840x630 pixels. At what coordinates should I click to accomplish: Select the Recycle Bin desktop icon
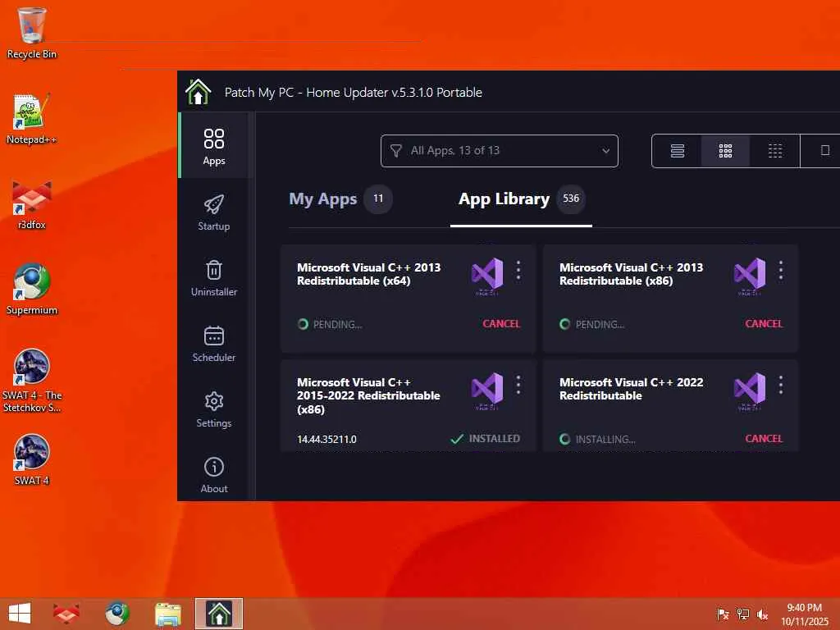click(32, 33)
